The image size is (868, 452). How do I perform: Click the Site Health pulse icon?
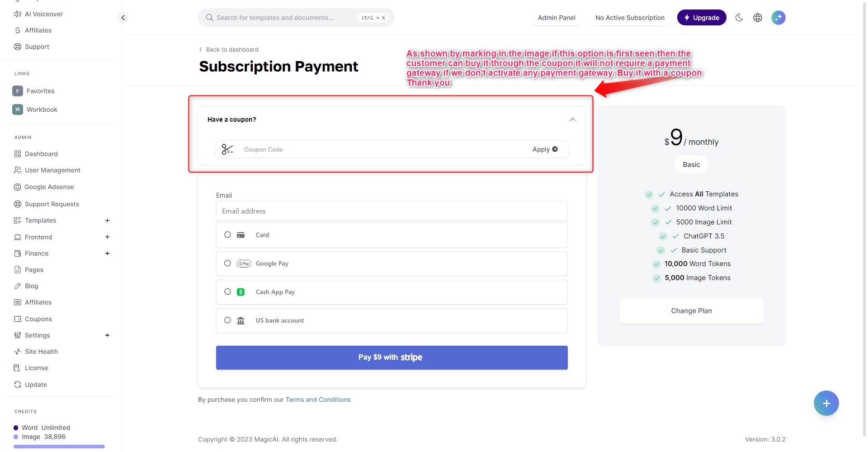coord(18,352)
